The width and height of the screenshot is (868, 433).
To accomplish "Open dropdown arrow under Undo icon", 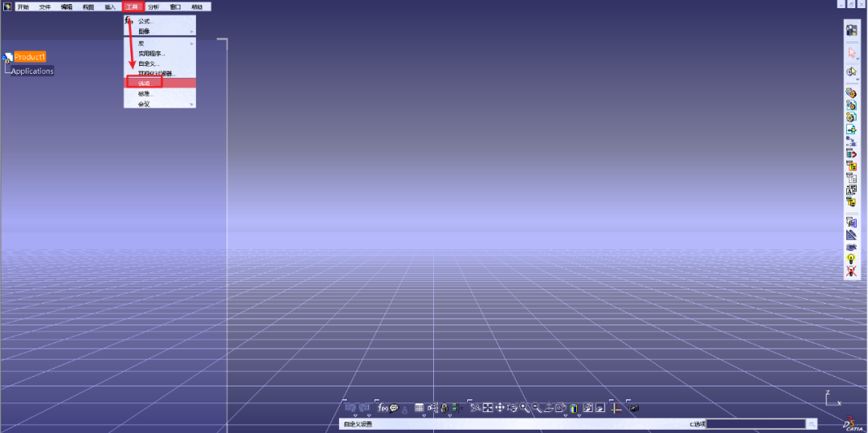I will (x=355, y=415).
